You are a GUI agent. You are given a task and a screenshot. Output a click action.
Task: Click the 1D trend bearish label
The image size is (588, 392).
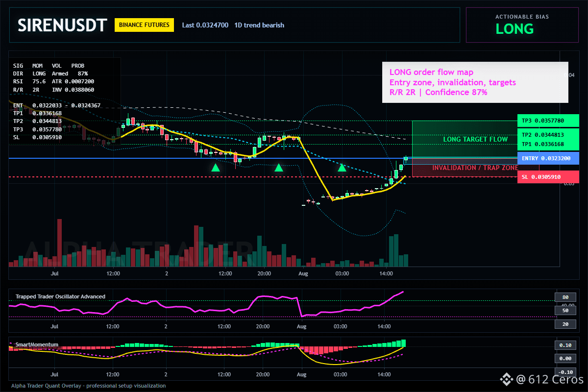click(259, 25)
